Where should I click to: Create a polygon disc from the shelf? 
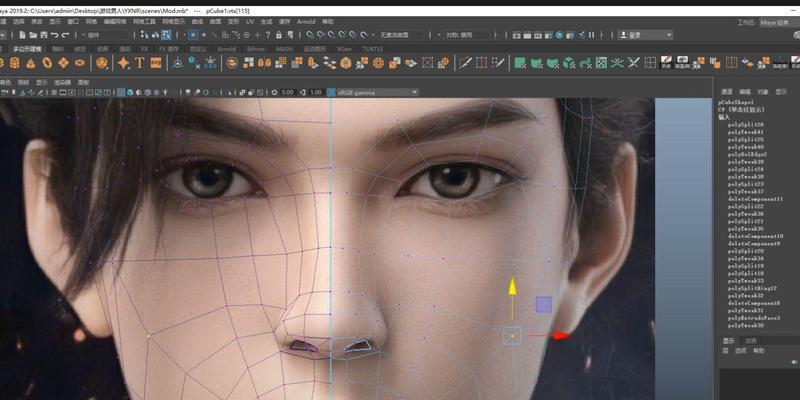pos(80,63)
